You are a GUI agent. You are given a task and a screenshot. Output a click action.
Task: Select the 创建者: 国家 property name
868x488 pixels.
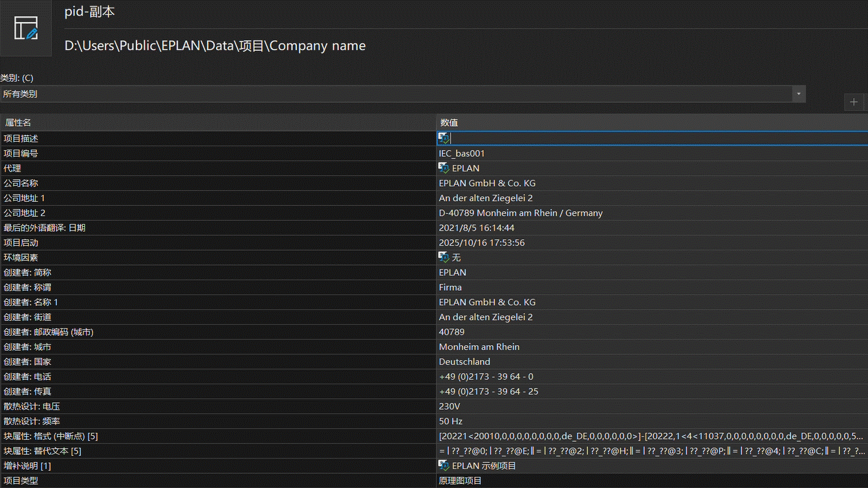pyautogui.click(x=27, y=361)
